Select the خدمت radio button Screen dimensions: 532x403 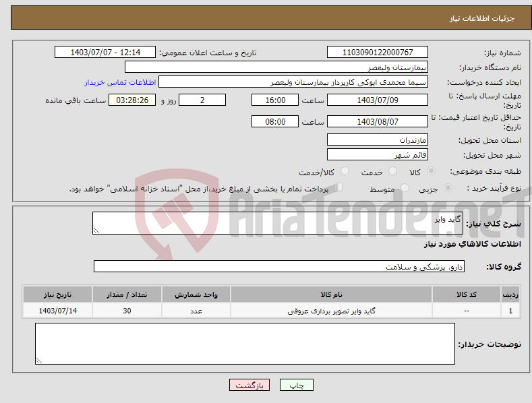pos(392,171)
